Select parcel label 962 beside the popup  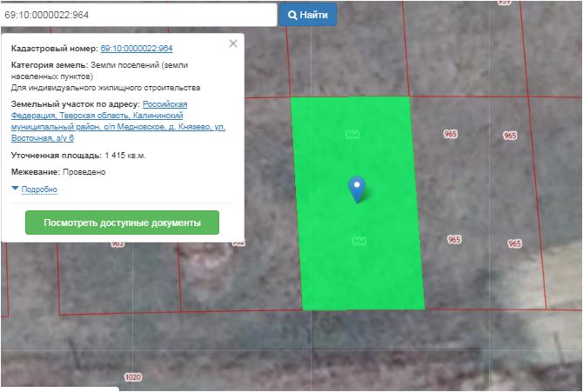coord(238,243)
